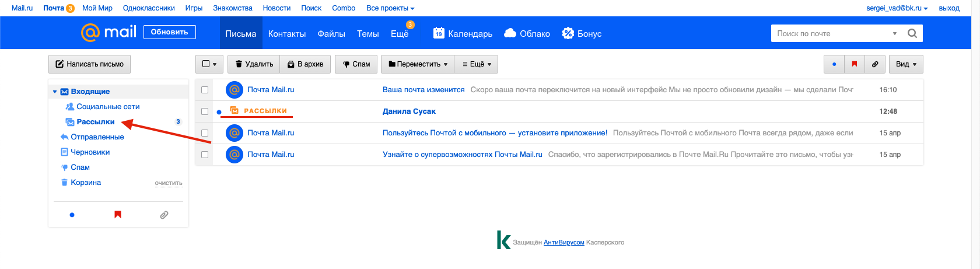Viewport: 980px width, 269px height.
Task: Tick checkbox for 'Узнайте о супервозможностях'
Action: tap(205, 155)
